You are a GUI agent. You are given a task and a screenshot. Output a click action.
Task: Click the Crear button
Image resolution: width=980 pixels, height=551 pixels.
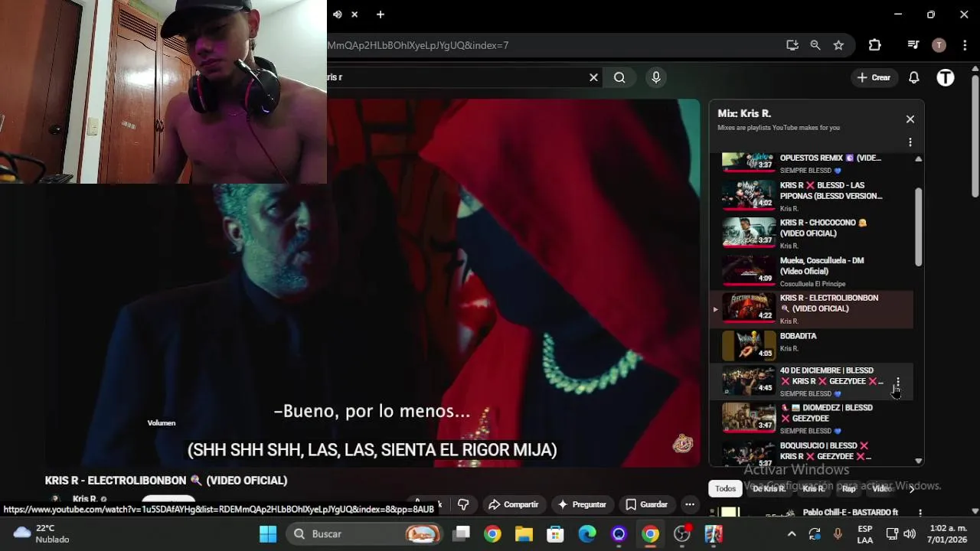[x=874, y=77]
